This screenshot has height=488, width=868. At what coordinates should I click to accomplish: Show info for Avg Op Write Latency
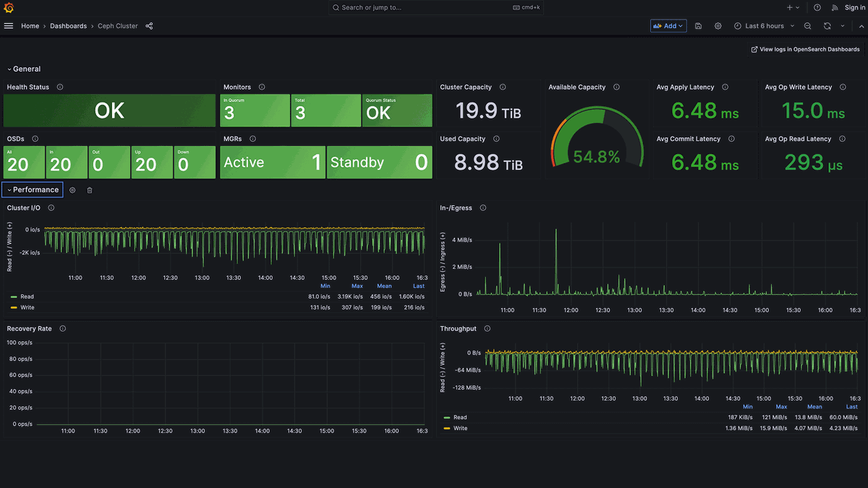coord(843,87)
